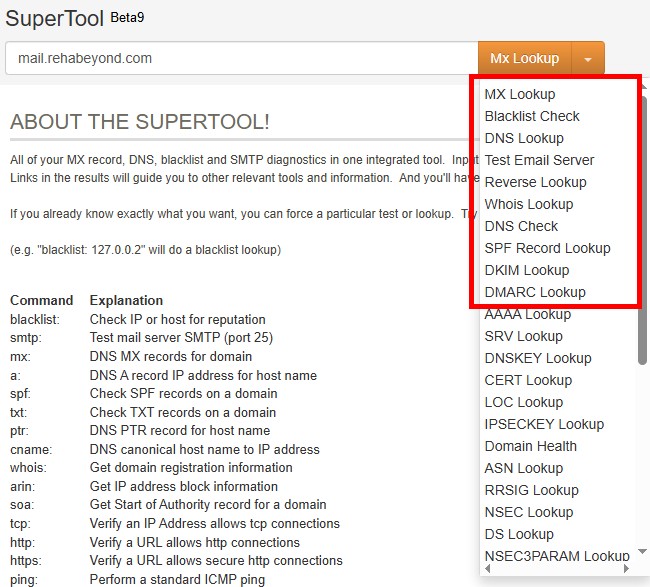
Task: Select AAAA Lookup entry
Action: click(x=527, y=314)
